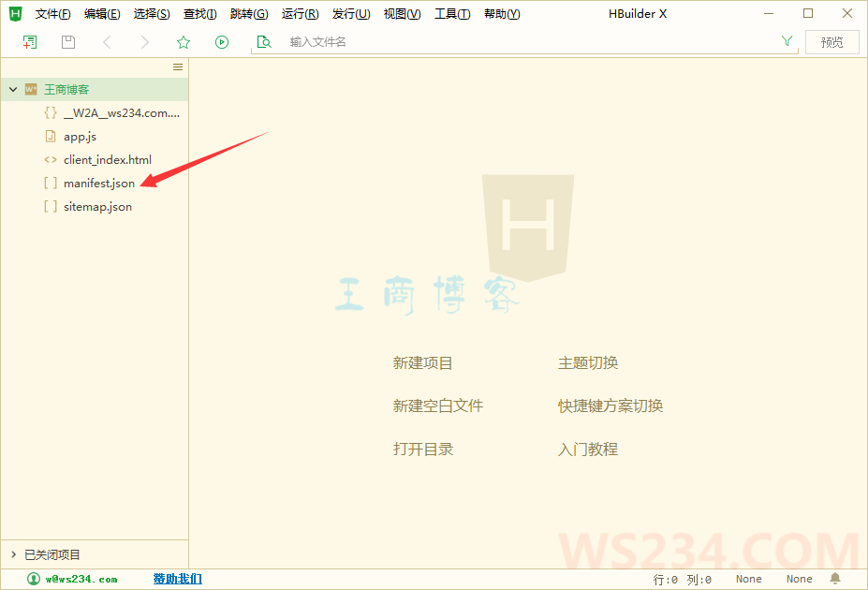Image resolution: width=868 pixels, height=590 pixels.
Task: Select the app.js file name
Action: tap(81, 137)
